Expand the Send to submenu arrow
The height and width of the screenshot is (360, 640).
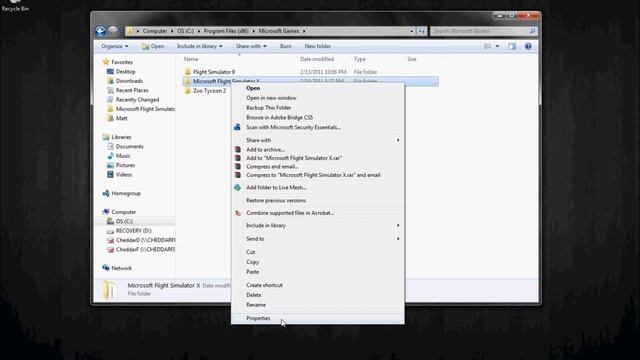(x=398, y=239)
